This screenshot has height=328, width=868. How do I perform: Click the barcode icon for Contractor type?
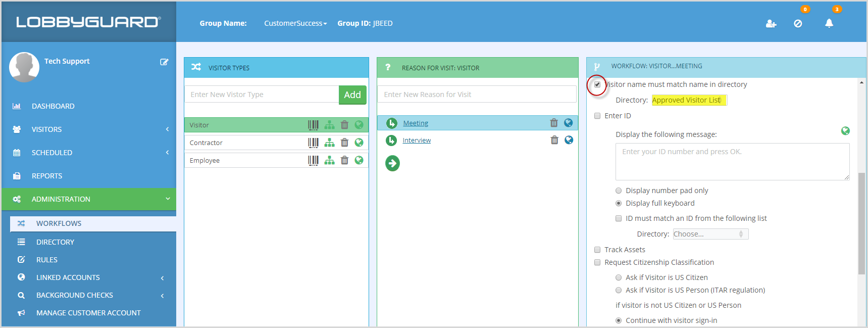click(313, 143)
